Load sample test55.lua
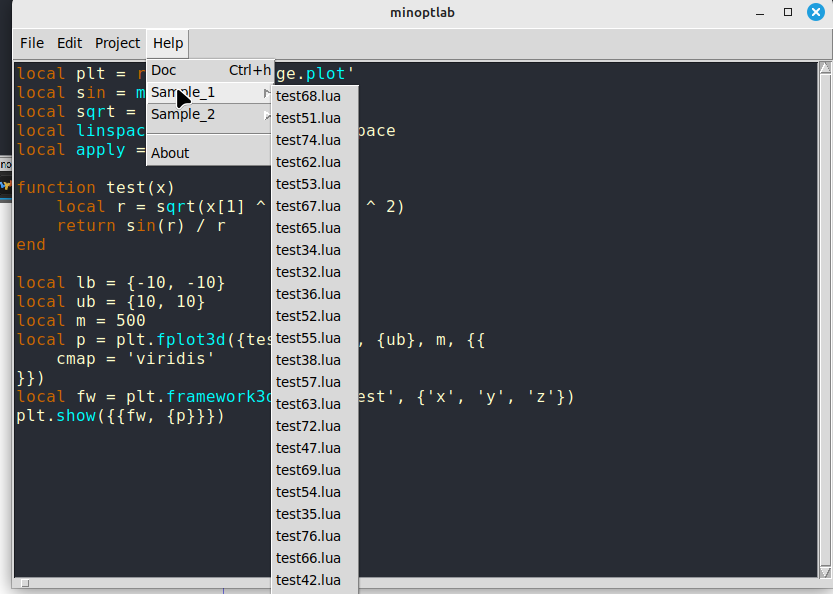Viewport: 833px width, 594px height. click(x=314, y=338)
